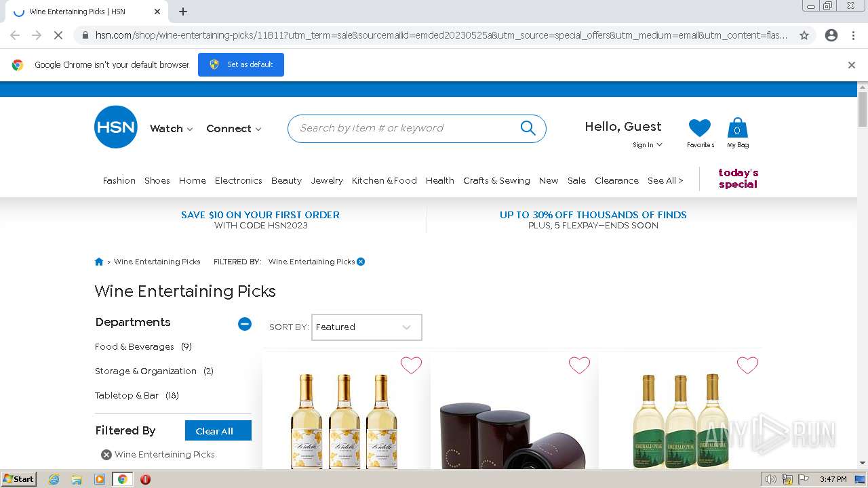Bookmark this page with the star
868x488 pixels.
(804, 35)
